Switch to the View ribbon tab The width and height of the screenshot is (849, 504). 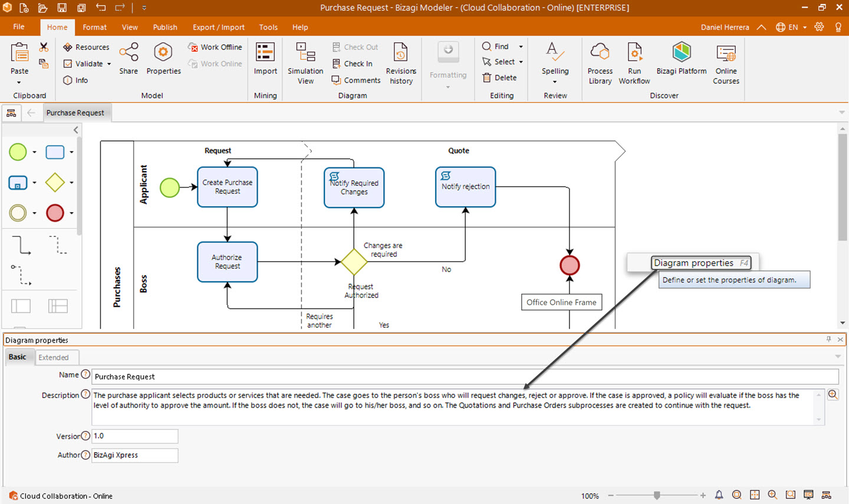(x=130, y=27)
